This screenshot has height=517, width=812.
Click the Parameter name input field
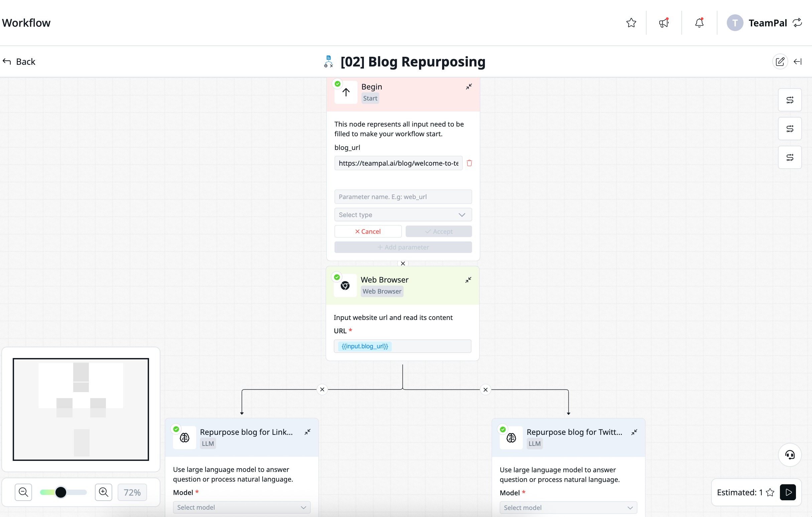(x=403, y=197)
